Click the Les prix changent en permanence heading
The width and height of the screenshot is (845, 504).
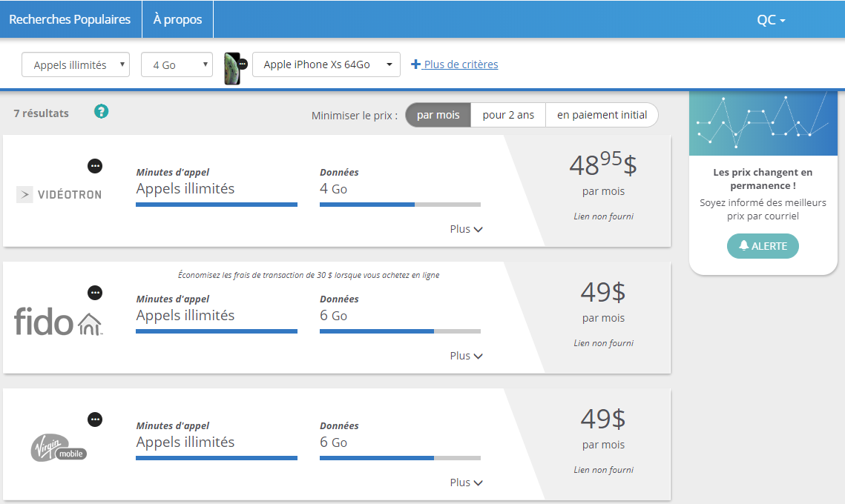tap(763, 179)
